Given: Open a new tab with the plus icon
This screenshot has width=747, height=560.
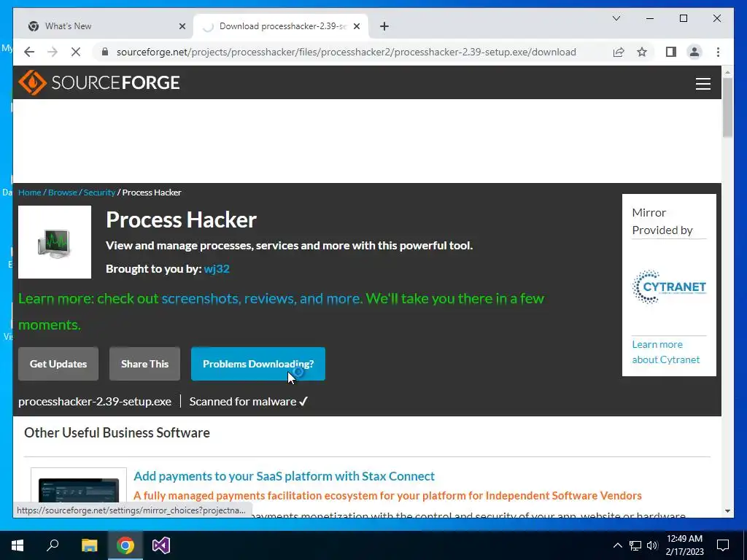Looking at the screenshot, I should (384, 26).
